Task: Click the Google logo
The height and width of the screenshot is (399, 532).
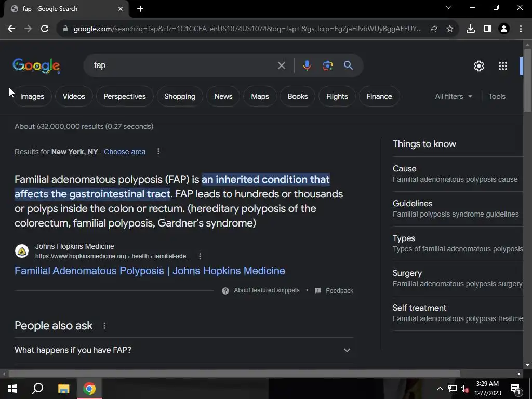Action: point(36,66)
